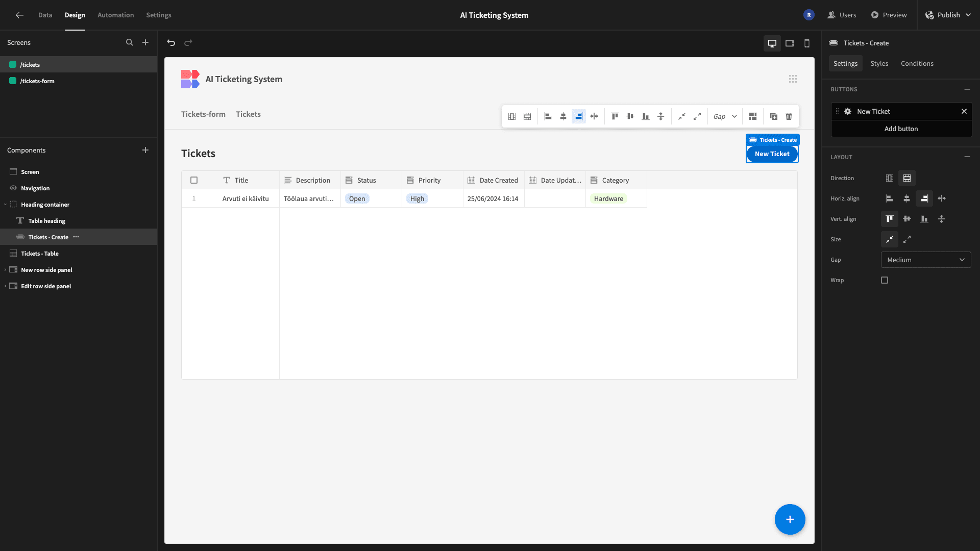
Task: Switch to tablet preview icon
Action: pyautogui.click(x=790, y=43)
